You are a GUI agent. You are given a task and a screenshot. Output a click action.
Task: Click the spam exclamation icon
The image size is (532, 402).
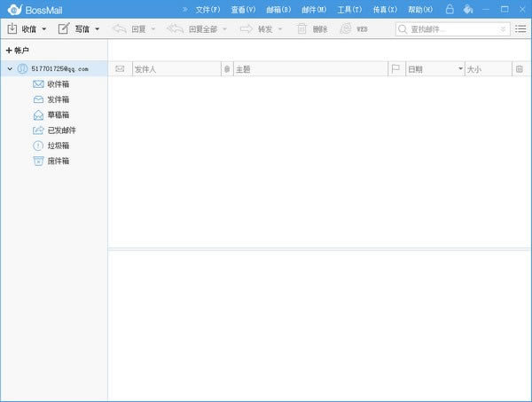[x=38, y=146]
